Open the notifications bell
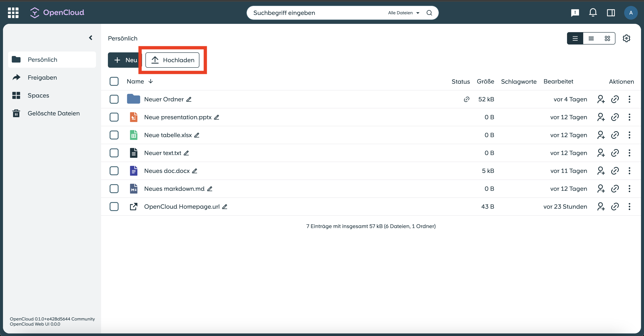 [x=593, y=13]
